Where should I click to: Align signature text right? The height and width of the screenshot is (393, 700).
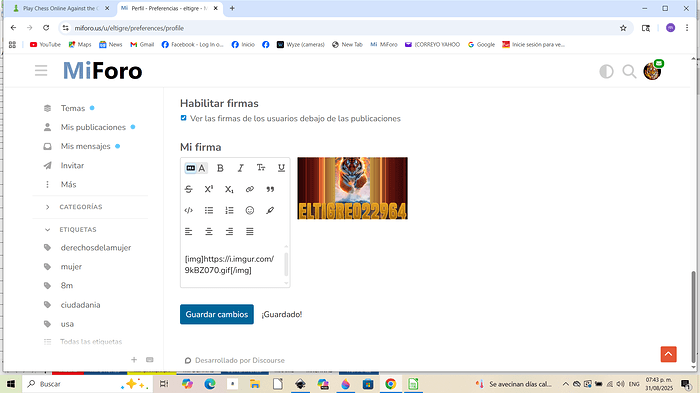pyautogui.click(x=229, y=231)
